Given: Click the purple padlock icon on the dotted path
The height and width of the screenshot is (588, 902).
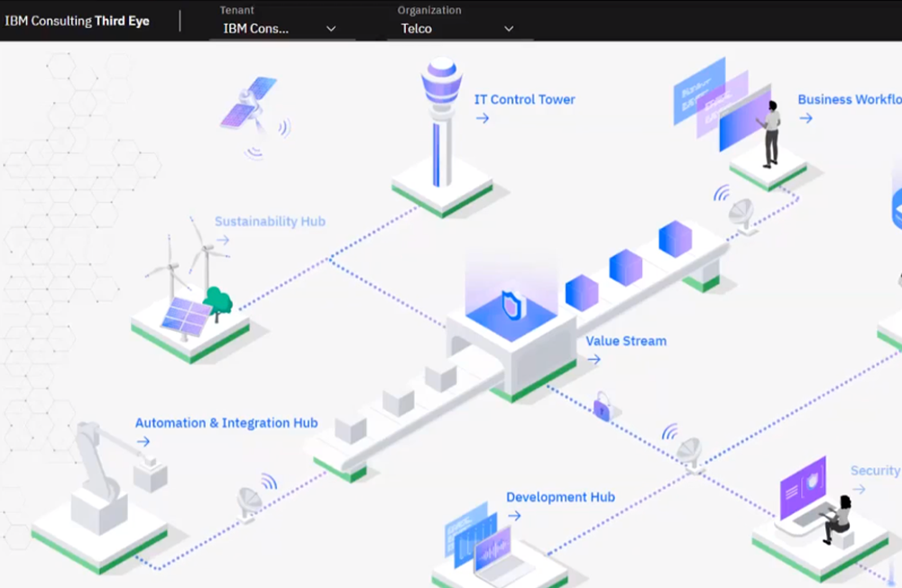Looking at the screenshot, I should [602, 406].
